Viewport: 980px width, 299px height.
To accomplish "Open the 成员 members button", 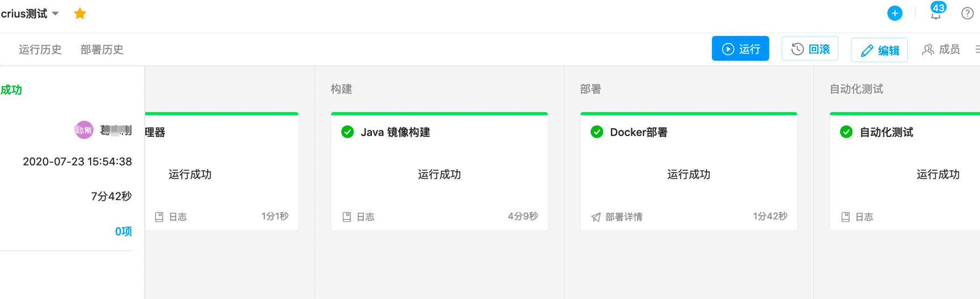I will click(941, 49).
